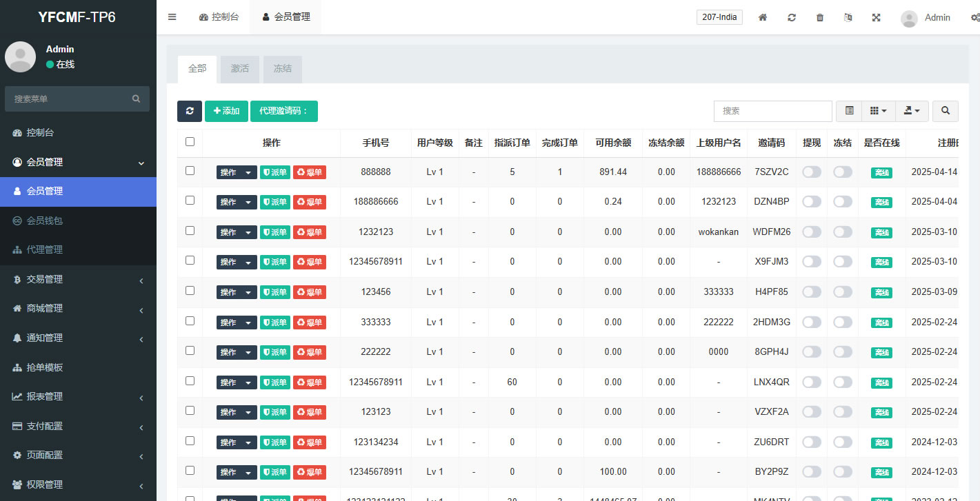Toggle 提现 switch for user 888888
The image size is (980, 501).
[x=812, y=172]
